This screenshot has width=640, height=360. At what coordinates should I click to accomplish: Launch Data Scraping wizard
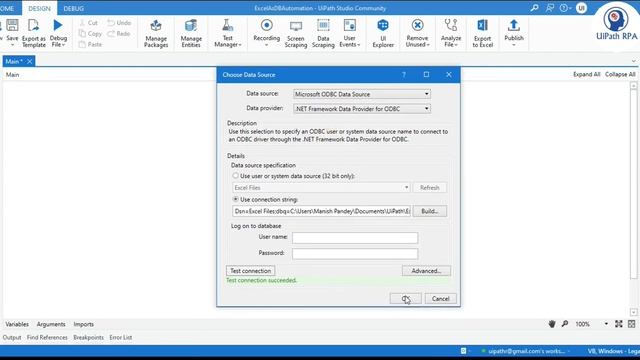click(x=323, y=33)
